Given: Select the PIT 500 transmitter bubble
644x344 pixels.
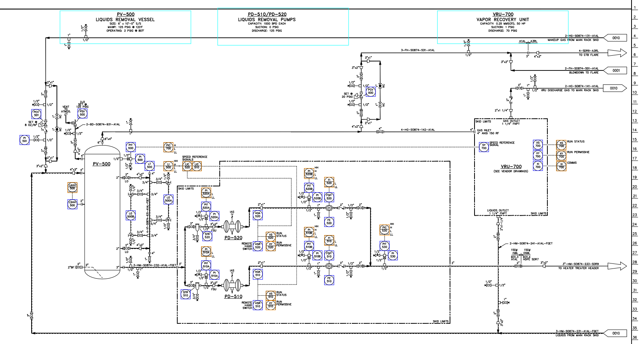Looking at the screenshot, I should coord(131,147).
